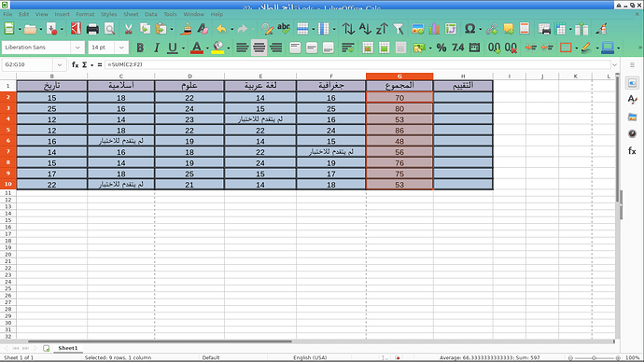Open the Data menu
This screenshot has height=362, width=644.
tap(150, 14)
